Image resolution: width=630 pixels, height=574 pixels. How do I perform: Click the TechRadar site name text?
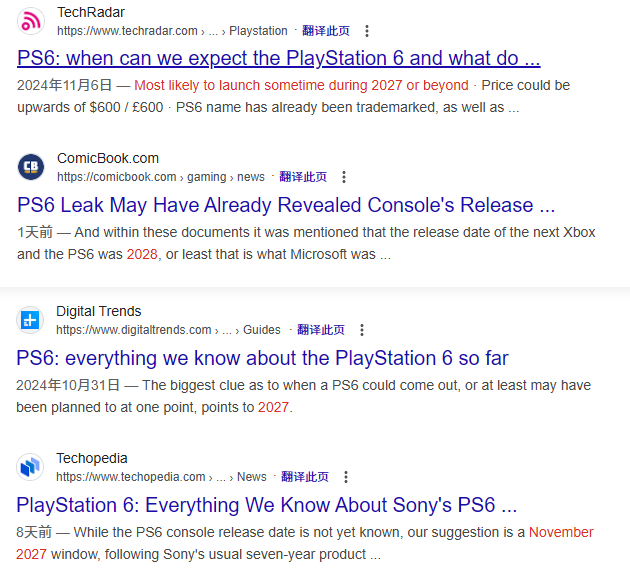click(x=91, y=12)
